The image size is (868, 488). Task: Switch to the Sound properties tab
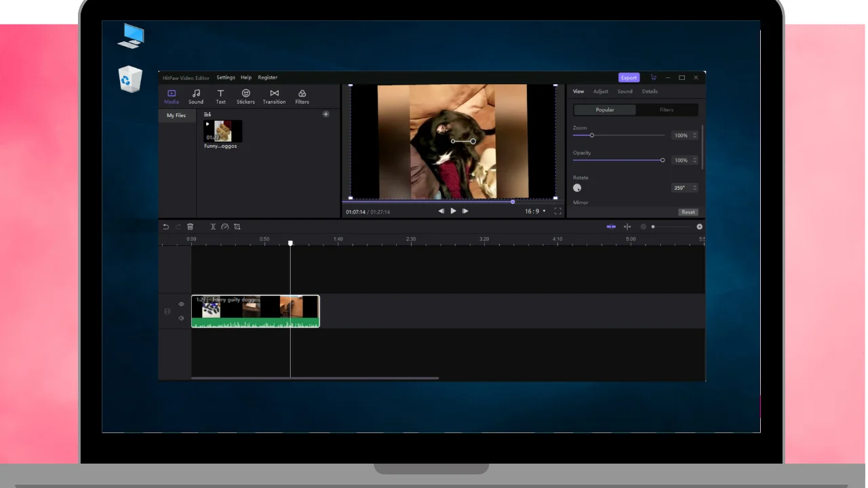click(625, 91)
